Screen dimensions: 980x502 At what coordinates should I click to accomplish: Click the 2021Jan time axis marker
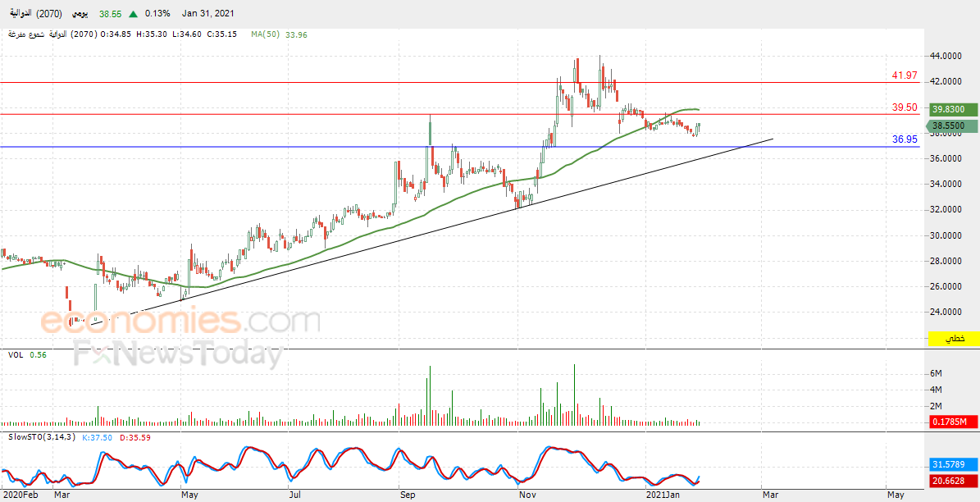point(663,495)
